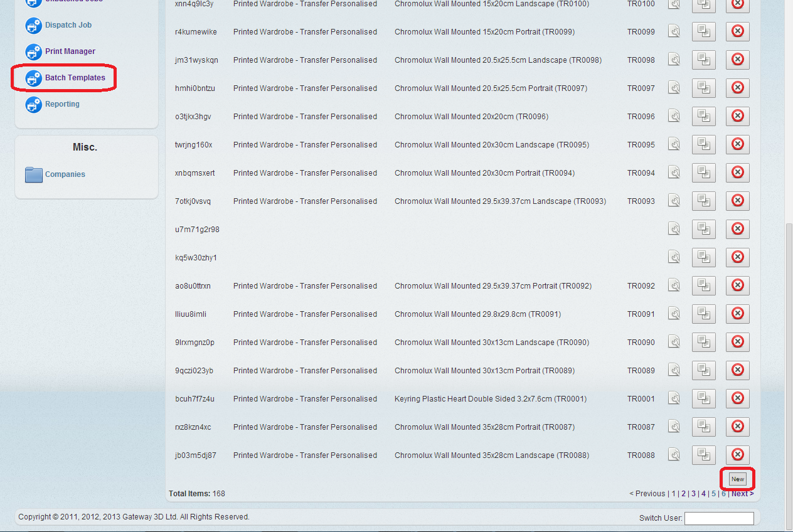
Task: Remove the TR0094 template with red X
Action: coord(738,173)
